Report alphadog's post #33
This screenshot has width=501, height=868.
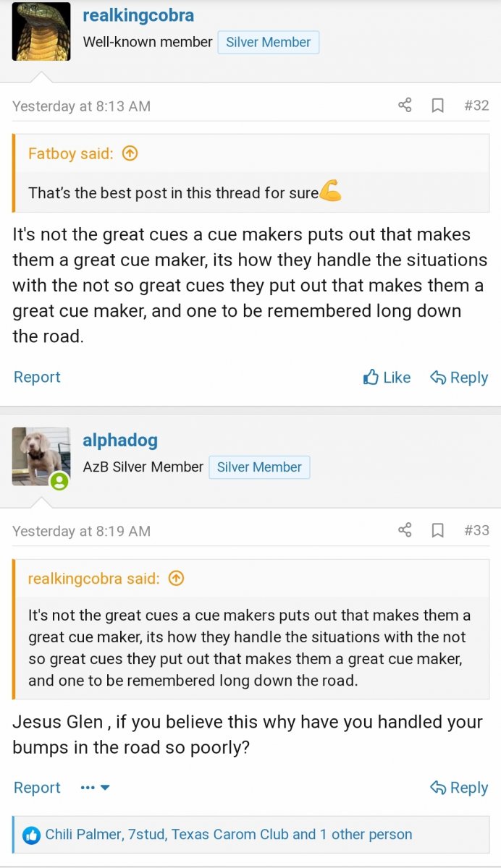click(37, 788)
